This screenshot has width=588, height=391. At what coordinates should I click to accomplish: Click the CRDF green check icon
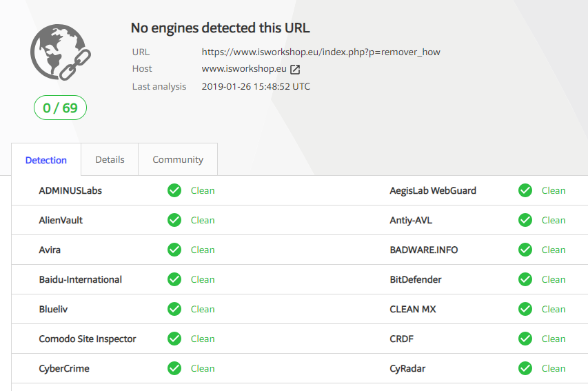coord(525,339)
